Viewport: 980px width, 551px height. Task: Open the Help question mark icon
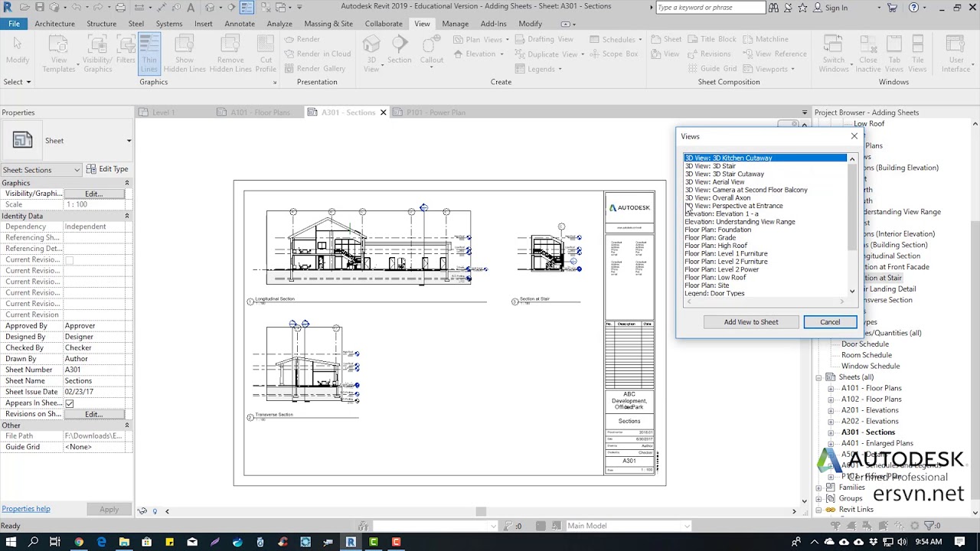914,8
